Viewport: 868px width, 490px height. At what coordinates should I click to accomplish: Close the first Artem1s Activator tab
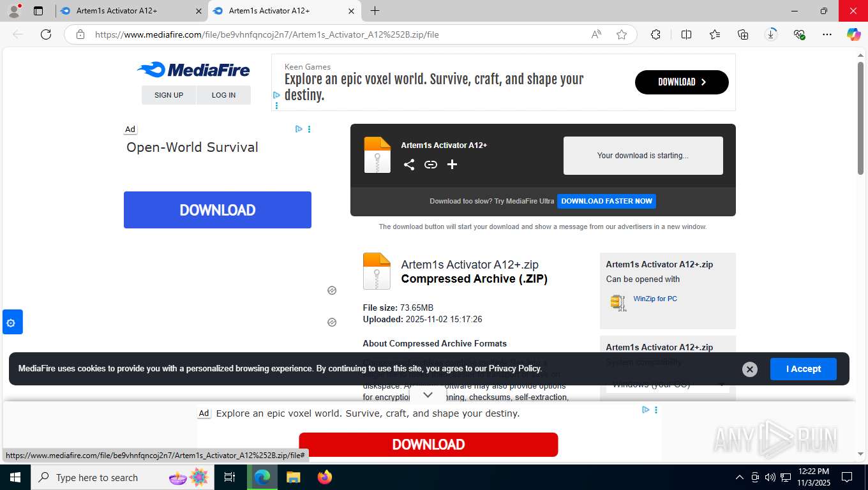pos(198,11)
